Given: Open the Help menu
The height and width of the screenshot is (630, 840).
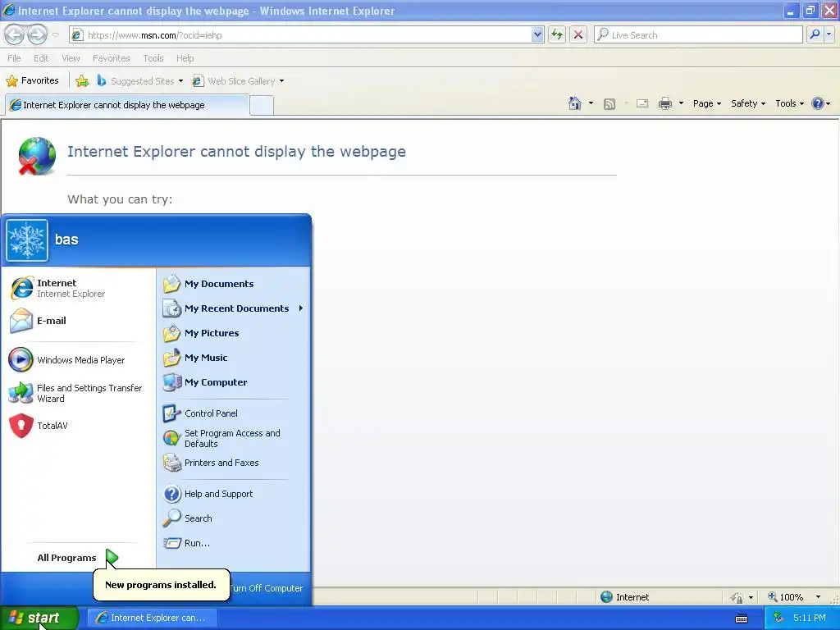Looking at the screenshot, I should [185, 58].
